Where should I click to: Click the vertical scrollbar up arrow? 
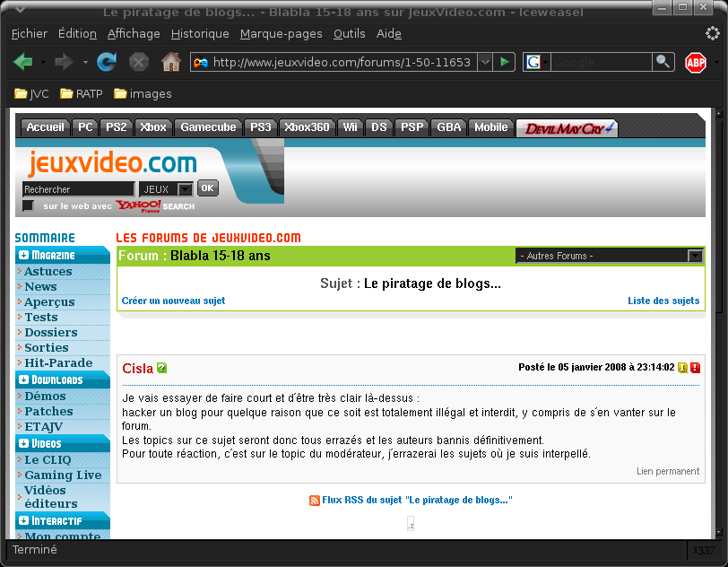pyautogui.click(x=719, y=113)
